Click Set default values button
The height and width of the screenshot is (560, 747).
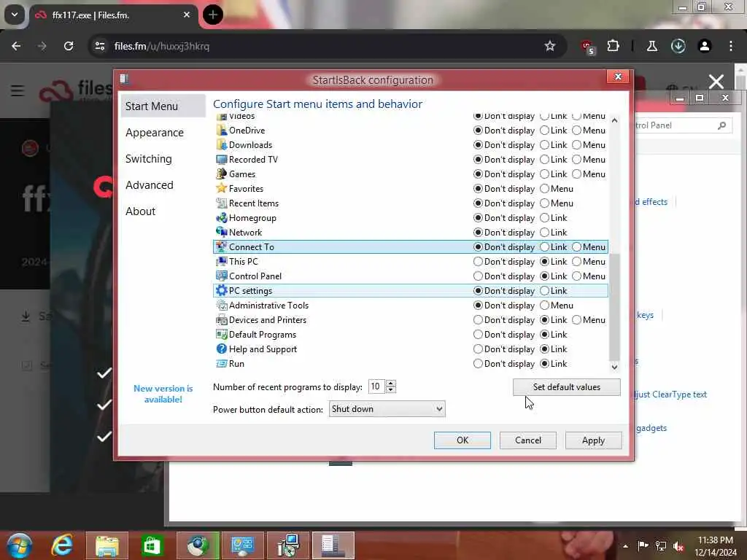click(566, 387)
